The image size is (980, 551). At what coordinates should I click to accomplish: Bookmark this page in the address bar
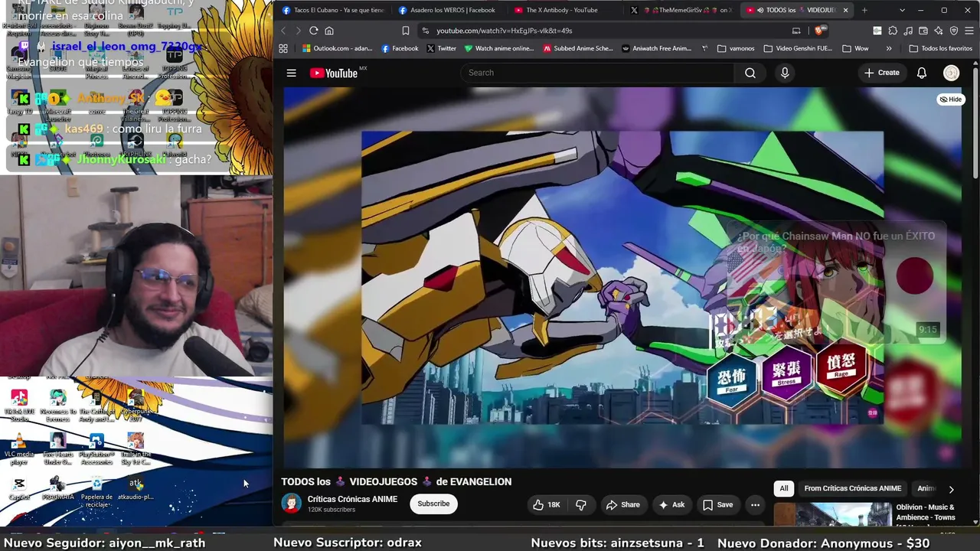406,31
